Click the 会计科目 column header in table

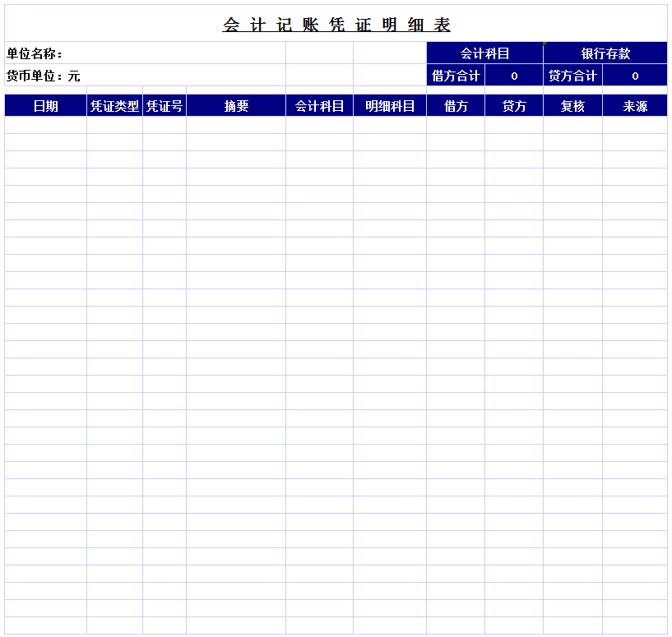click(x=319, y=106)
